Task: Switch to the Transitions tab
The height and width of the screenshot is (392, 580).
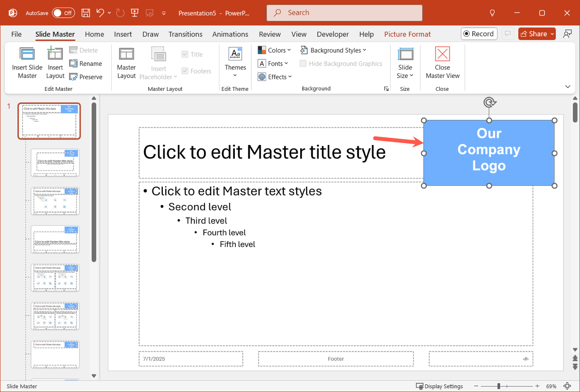Action: 185,34
